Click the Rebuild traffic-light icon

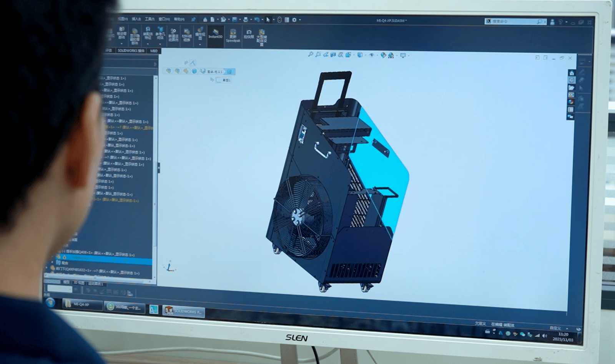tap(279, 20)
